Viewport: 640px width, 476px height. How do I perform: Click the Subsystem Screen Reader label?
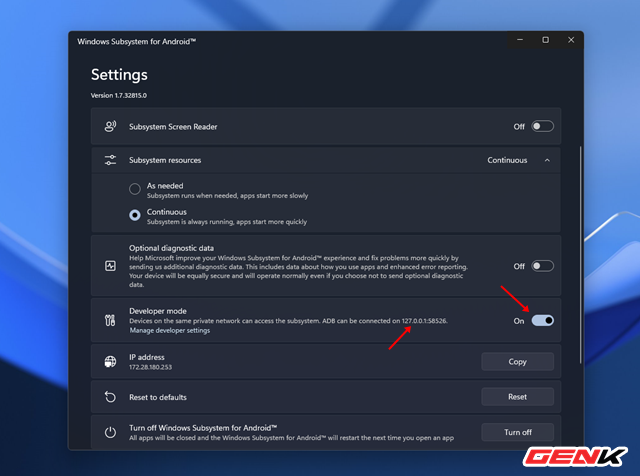click(173, 127)
